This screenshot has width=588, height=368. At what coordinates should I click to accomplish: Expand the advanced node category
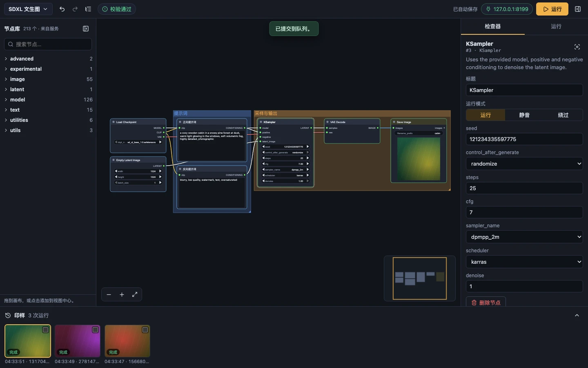pos(48,59)
